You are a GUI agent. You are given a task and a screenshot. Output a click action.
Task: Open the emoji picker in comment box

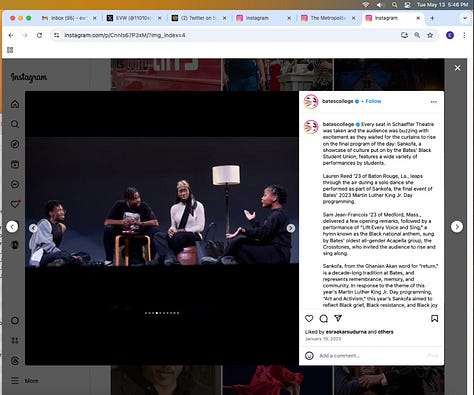(309, 356)
